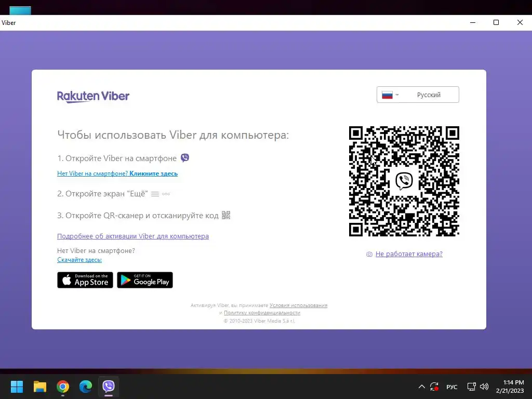This screenshot has height=399, width=532.
Task: Click the heading 'Чтобы использовать Viber для компьютера:'
Action: [x=173, y=135]
